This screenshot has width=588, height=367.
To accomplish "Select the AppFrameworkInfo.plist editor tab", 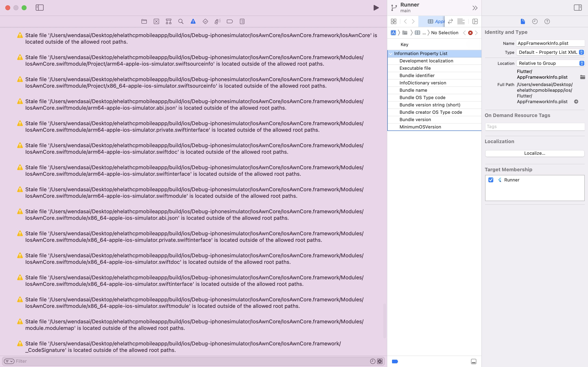I will pos(436,21).
